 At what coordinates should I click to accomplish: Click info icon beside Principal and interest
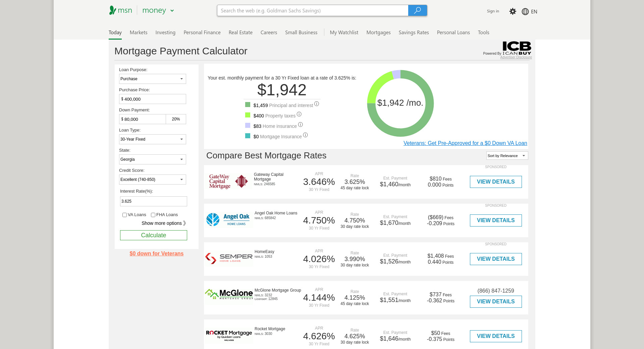[316, 104]
